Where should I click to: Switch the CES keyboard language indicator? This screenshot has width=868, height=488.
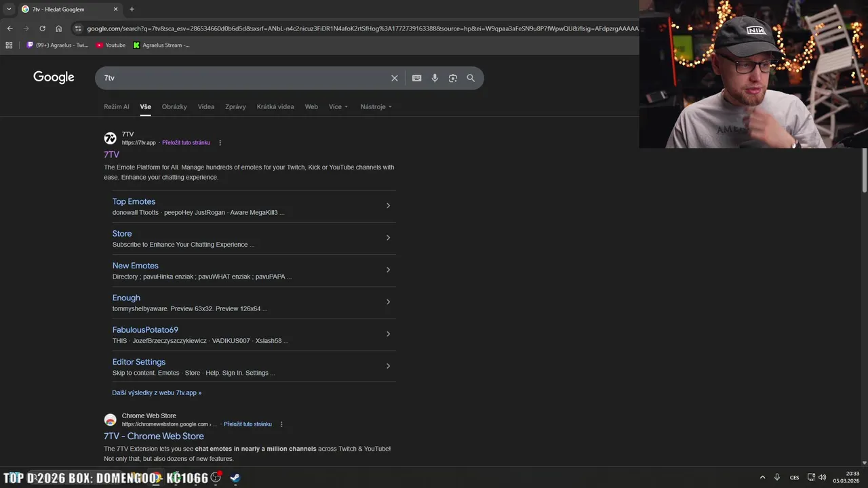(794, 477)
